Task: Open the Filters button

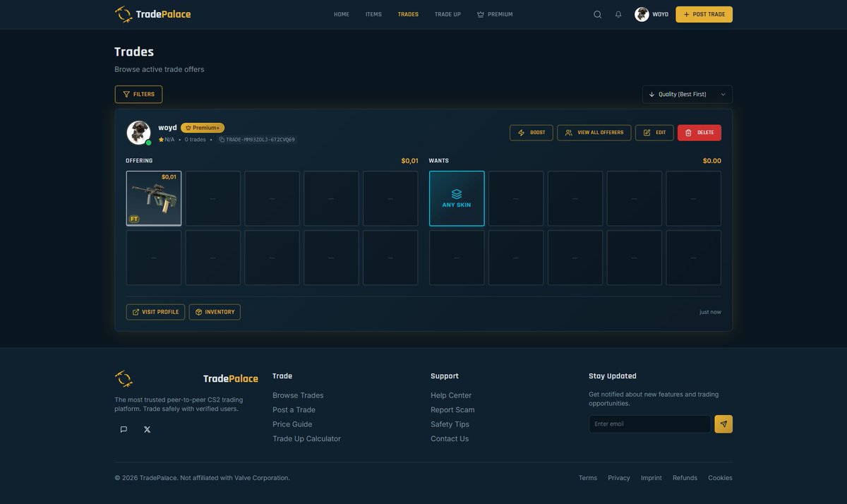Action: coord(138,95)
